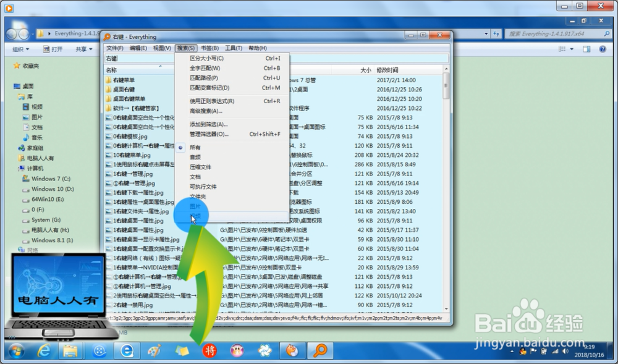618x364 pixels.
Task: Click the Explorer search box
Action: point(559,34)
